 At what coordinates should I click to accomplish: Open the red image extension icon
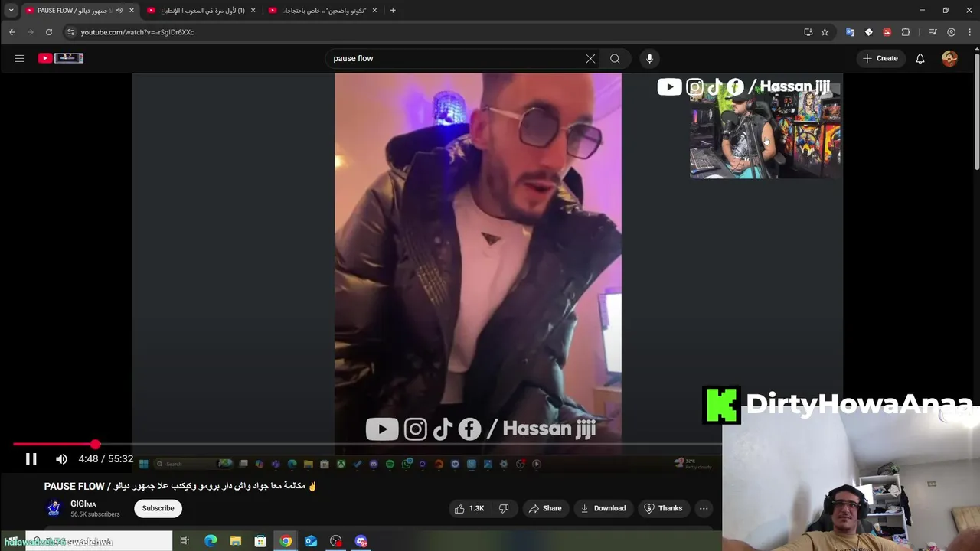coord(887,32)
